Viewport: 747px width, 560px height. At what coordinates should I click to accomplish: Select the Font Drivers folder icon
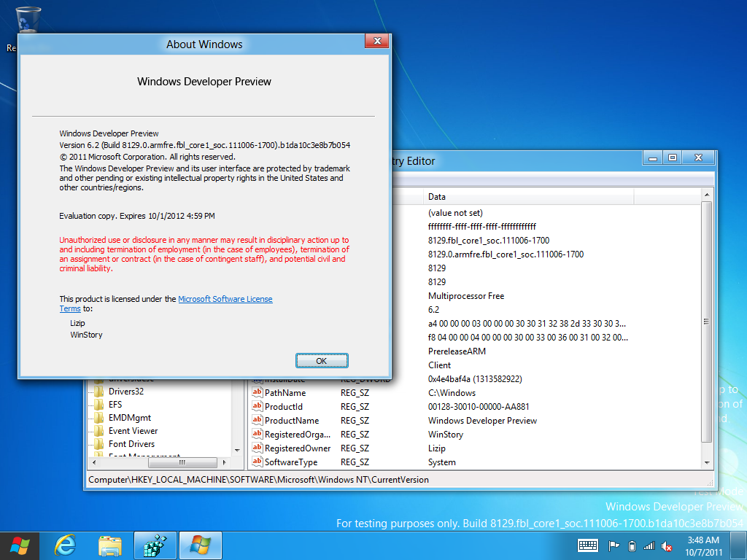click(99, 444)
